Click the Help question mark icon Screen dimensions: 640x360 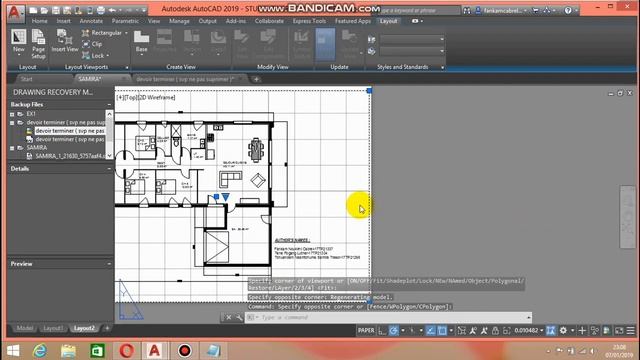(568, 11)
